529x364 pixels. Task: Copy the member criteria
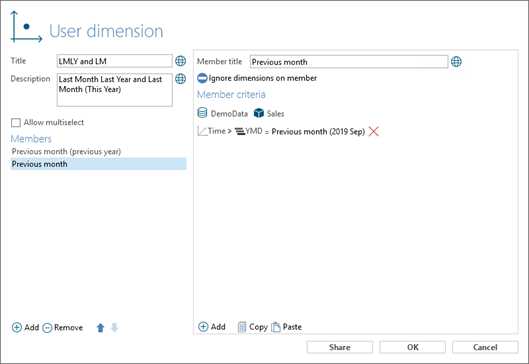coord(253,327)
